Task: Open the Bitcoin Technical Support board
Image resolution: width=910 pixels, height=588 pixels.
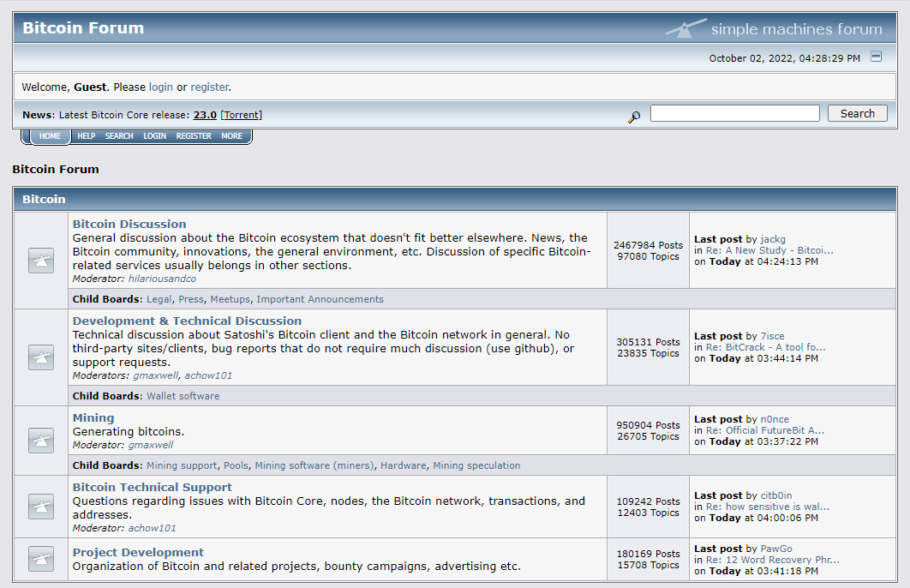Action: point(152,487)
